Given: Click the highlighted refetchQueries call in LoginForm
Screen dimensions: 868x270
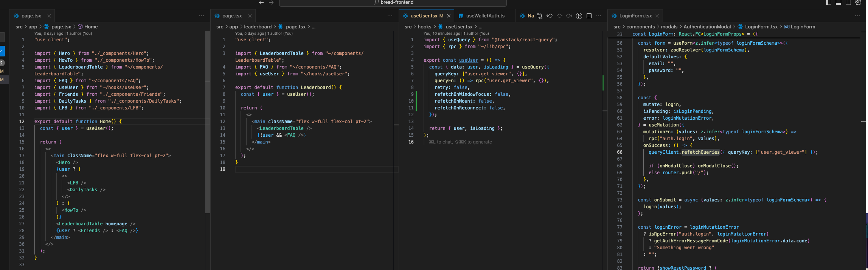Looking at the screenshot, I should (700, 152).
